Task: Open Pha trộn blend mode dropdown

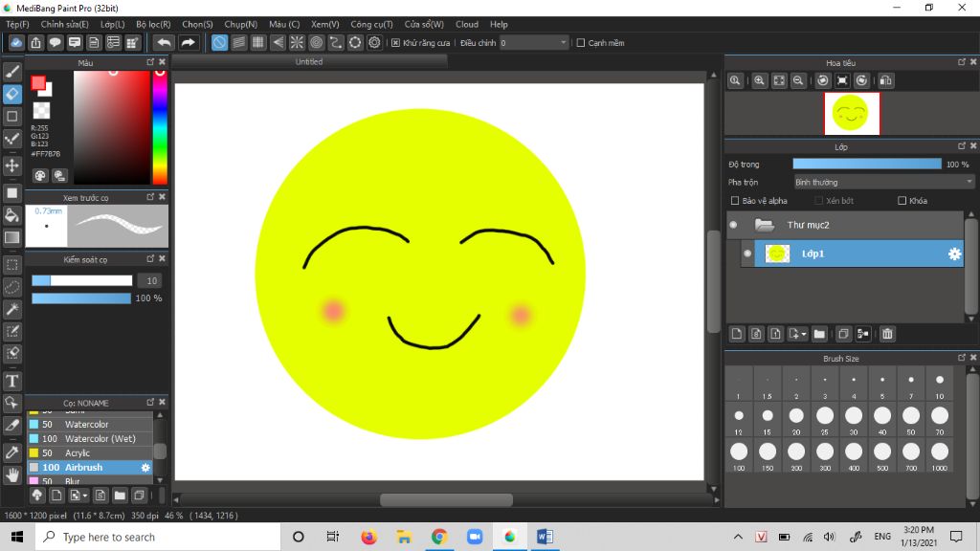Action: (883, 183)
